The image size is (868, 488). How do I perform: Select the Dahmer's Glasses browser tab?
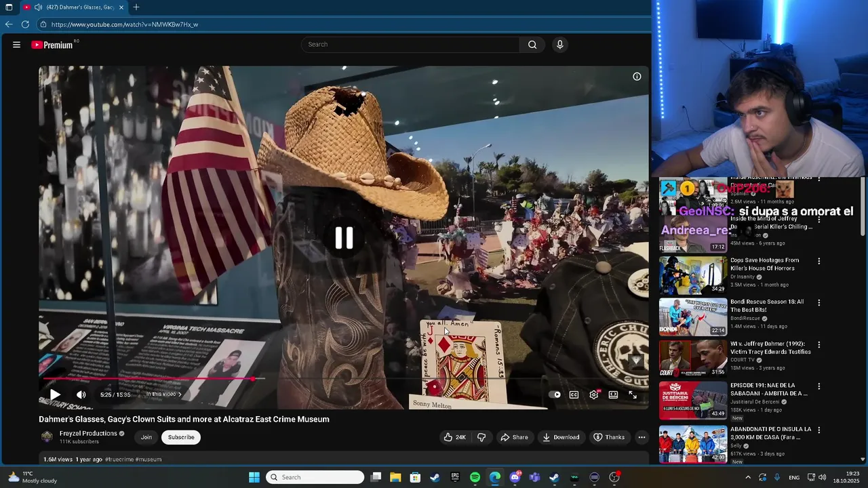[x=74, y=7]
